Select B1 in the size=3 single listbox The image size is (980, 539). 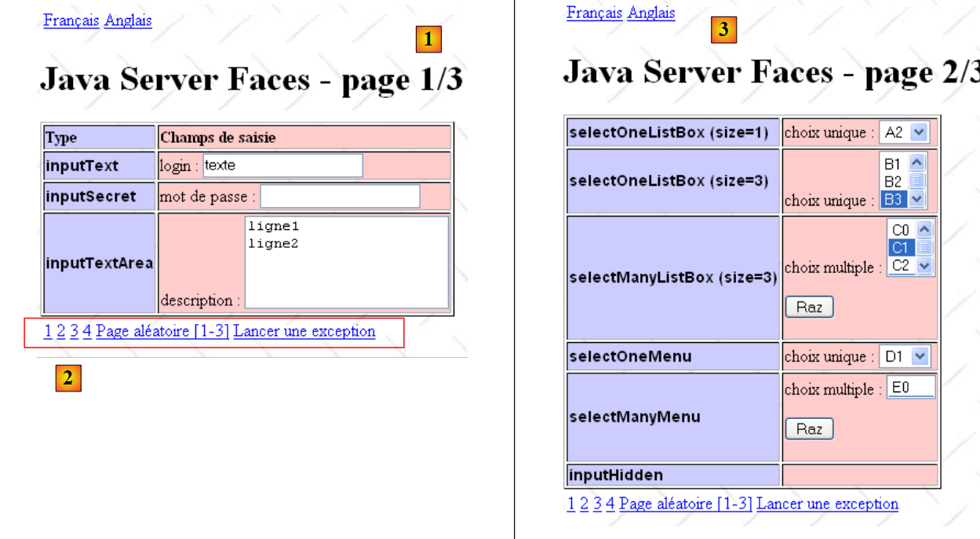892,165
